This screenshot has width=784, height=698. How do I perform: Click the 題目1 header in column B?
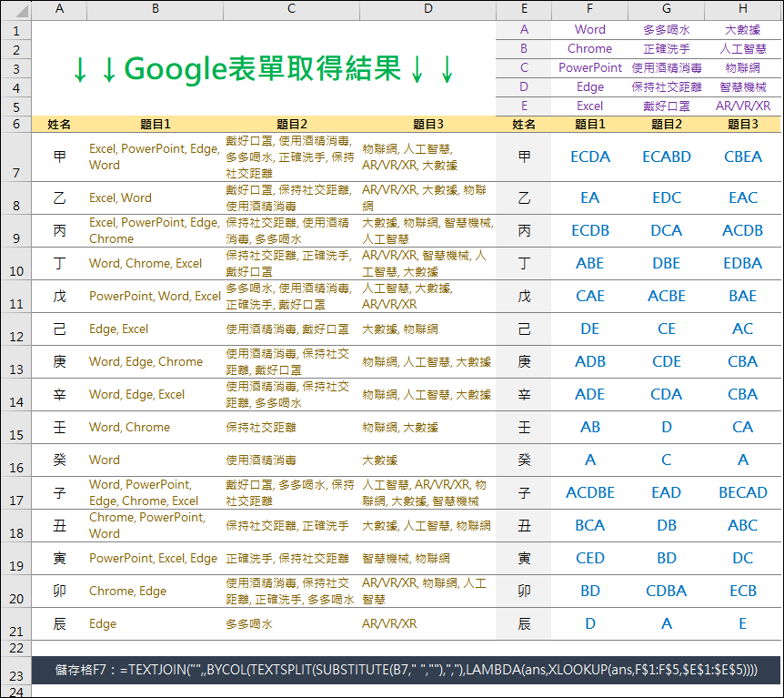click(x=156, y=124)
